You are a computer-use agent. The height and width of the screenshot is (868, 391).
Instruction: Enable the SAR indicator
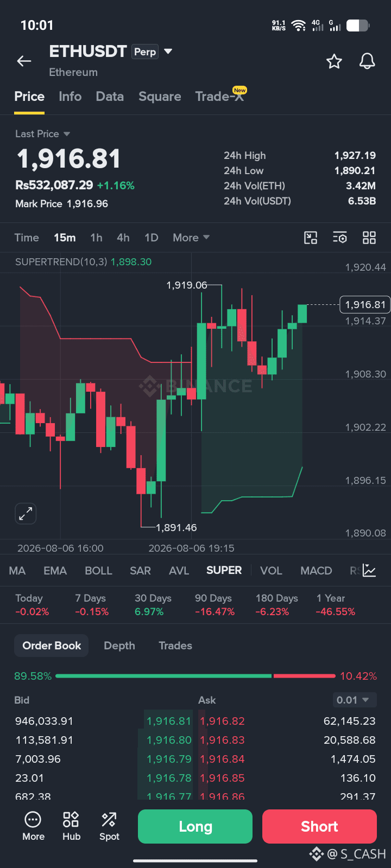(x=140, y=571)
